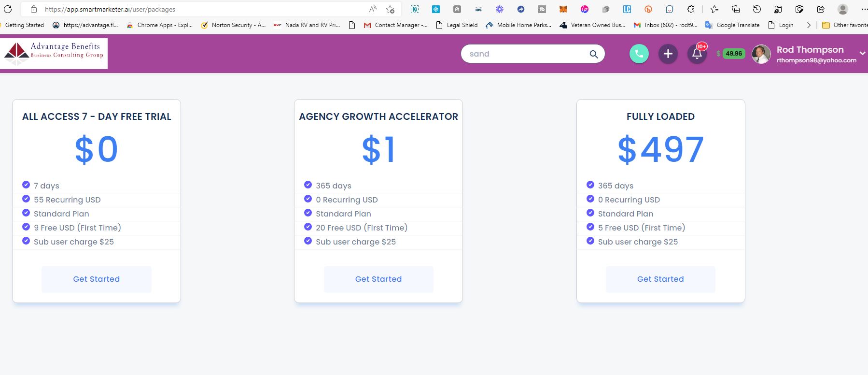Click checkmark beside Fully Loaded '365 days'
The image size is (868, 375).
pos(590,185)
